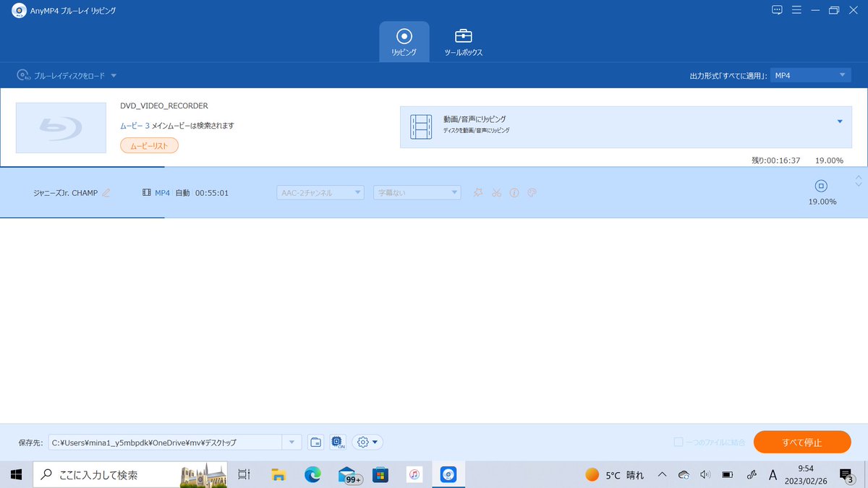Open File Explorer from the taskbar
This screenshot has width=868, height=488.
278,475
